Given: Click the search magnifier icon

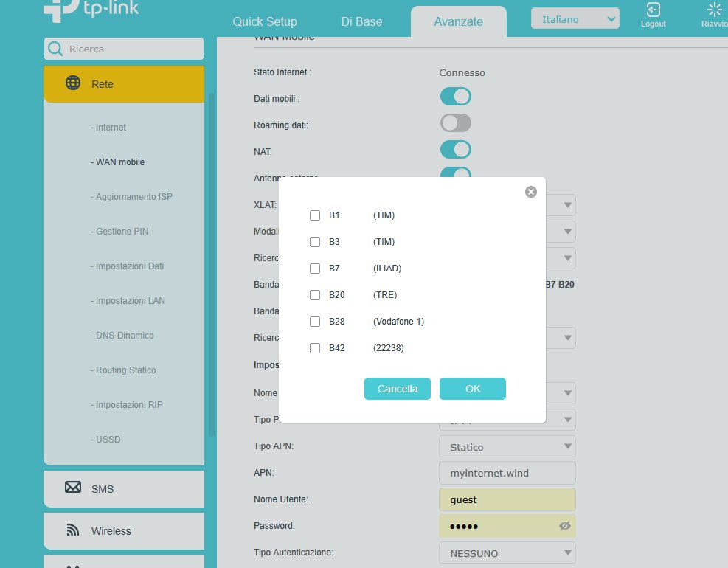Looking at the screenshot, I should coord(55,49).
